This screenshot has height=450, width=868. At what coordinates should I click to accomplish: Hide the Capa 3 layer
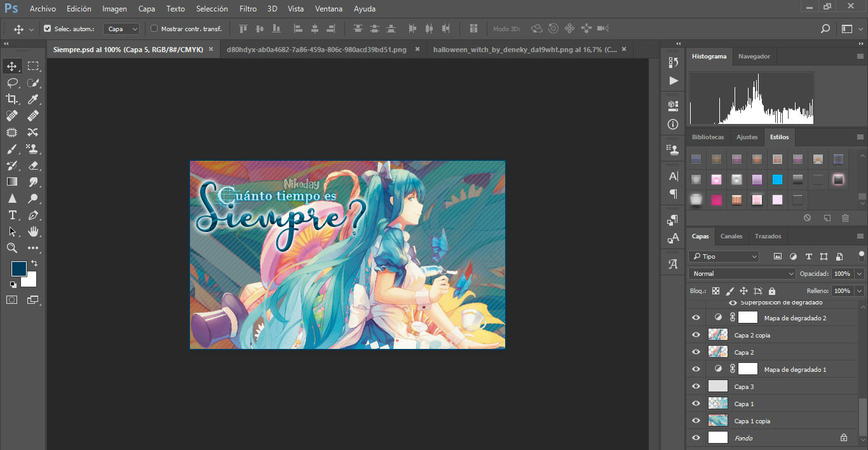pos(696,386)
